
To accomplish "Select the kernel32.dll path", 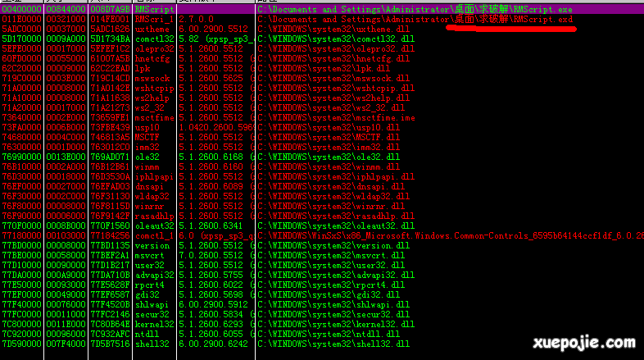I will point(336,325).
